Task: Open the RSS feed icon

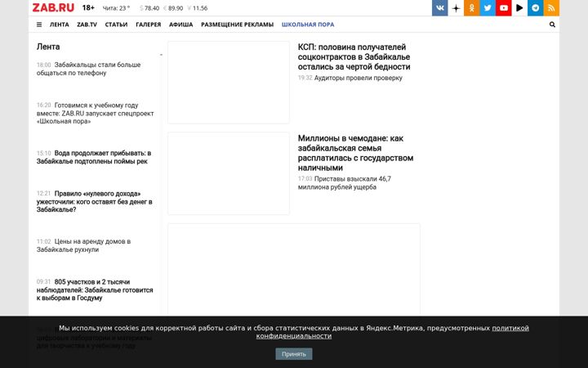Action: [551, 7]
